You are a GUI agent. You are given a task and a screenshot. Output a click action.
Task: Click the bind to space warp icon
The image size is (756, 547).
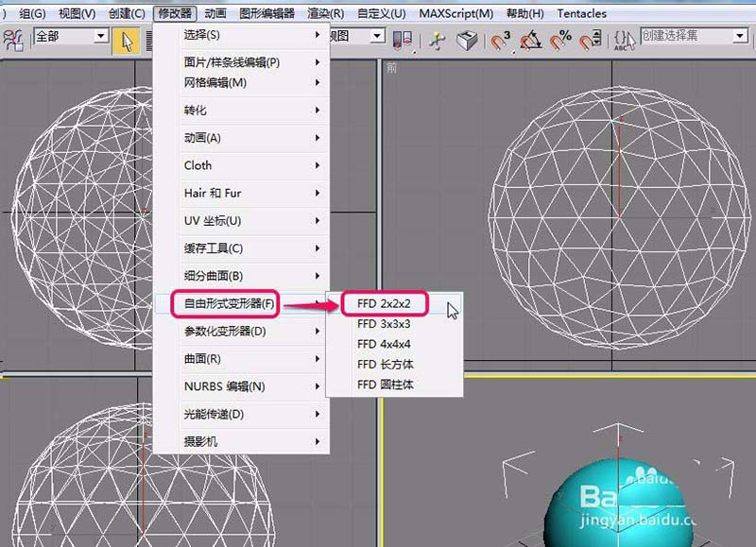[x=13, y=40]
